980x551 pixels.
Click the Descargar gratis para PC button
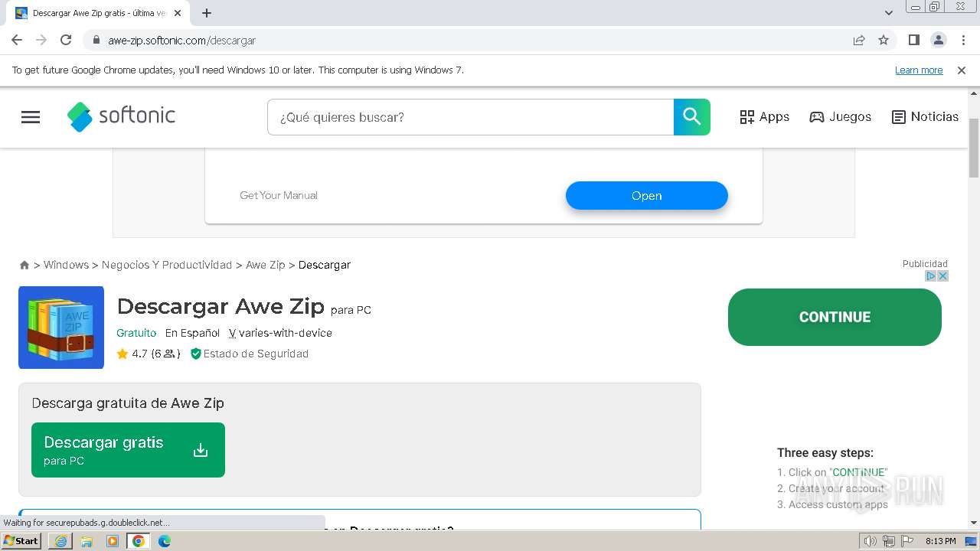pyautogui.click(x=128, y=450)
